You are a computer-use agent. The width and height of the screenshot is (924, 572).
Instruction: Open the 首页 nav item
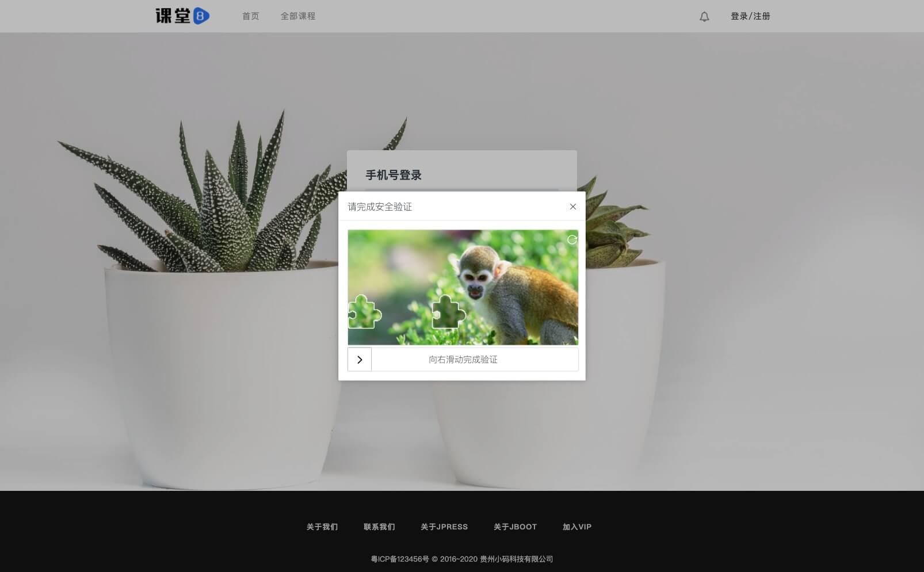point(250,16)
